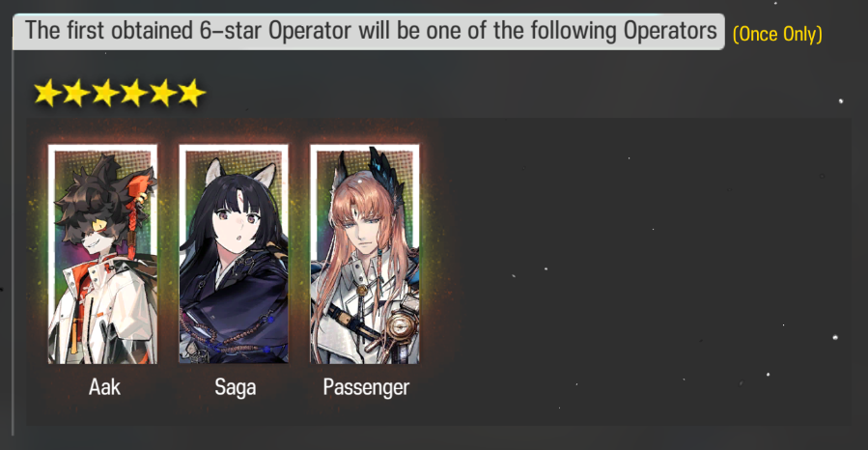Viewport: 868px width, 450px height.
Task: Click the fifth yellow star icon
Action: (x=163, y=93)
